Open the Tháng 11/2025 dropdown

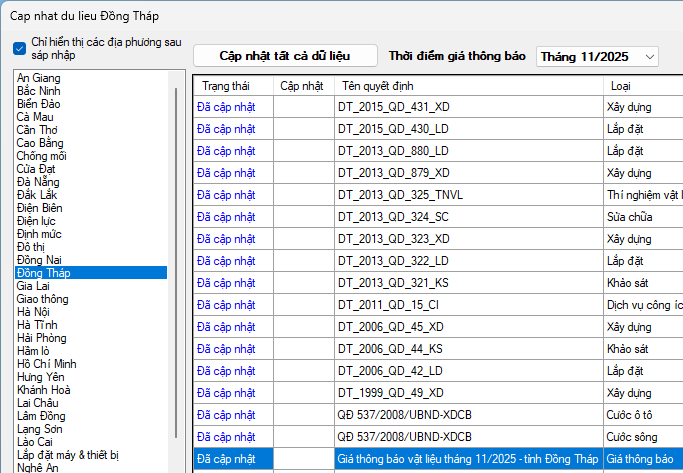click(597, 56)
